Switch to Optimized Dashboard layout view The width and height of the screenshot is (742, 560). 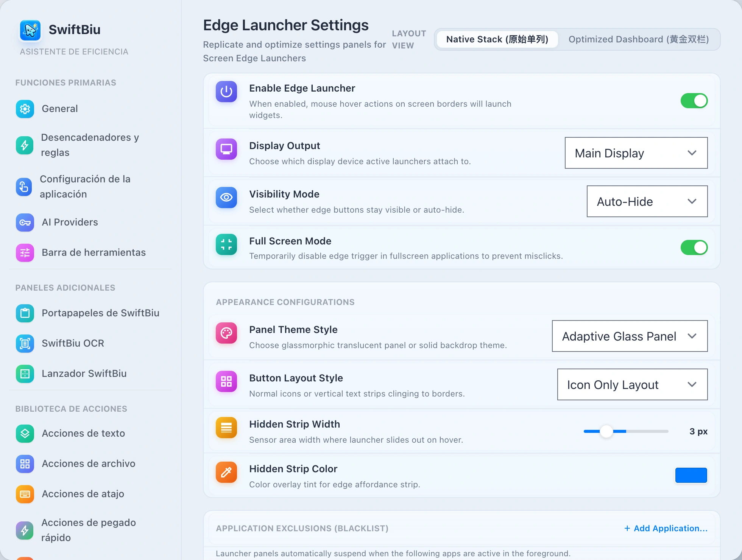click(639, 39)
